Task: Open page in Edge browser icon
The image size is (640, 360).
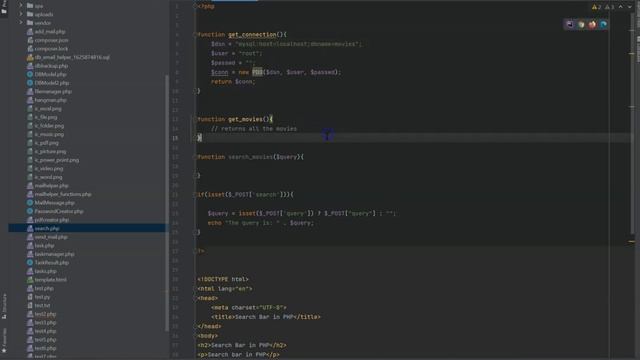Action: tap(603, 24)
